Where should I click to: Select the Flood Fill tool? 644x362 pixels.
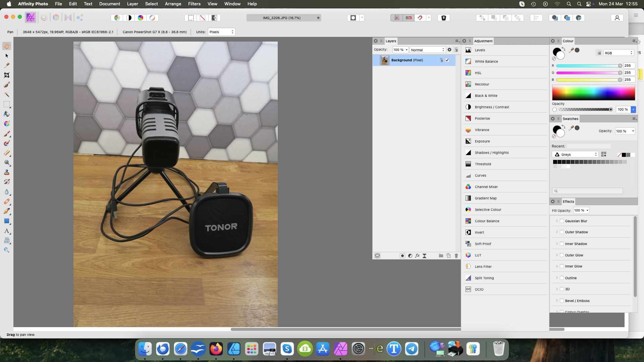(7, 114)
